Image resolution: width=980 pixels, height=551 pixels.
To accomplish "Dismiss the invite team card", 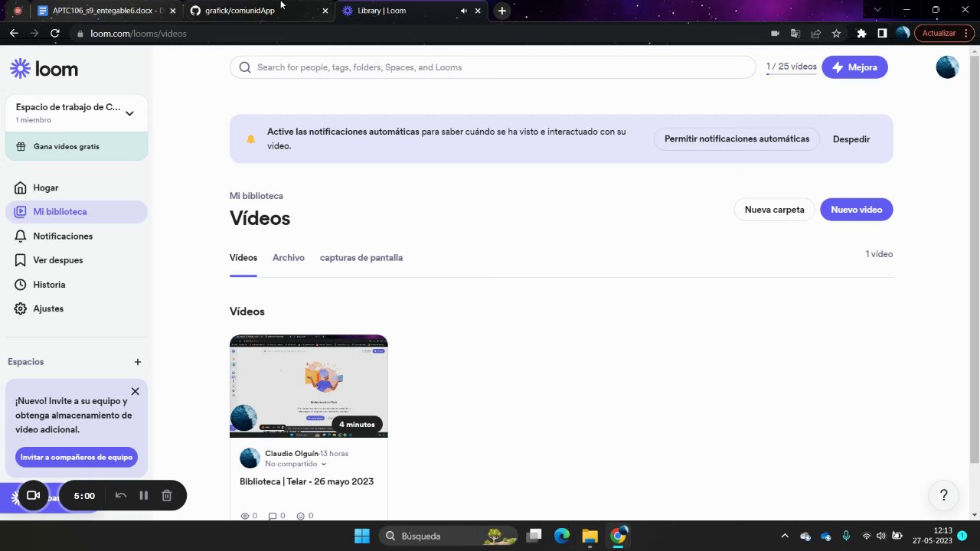I will 135,391.
